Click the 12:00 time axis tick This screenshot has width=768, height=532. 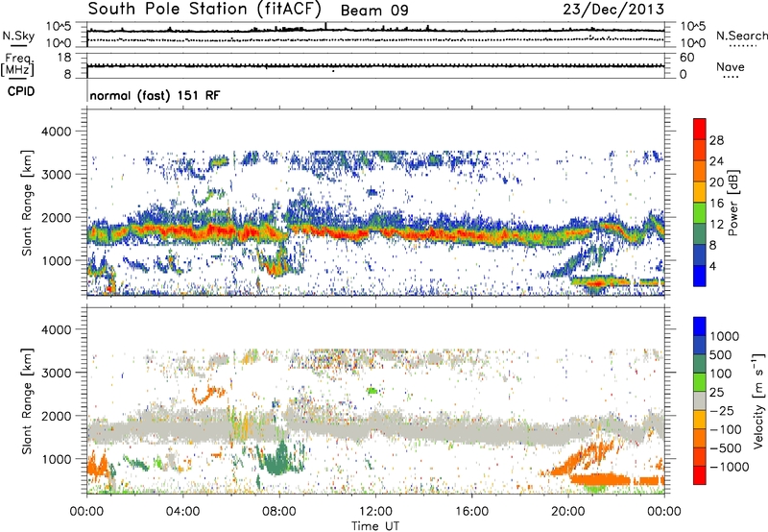(x=375, y=512)
